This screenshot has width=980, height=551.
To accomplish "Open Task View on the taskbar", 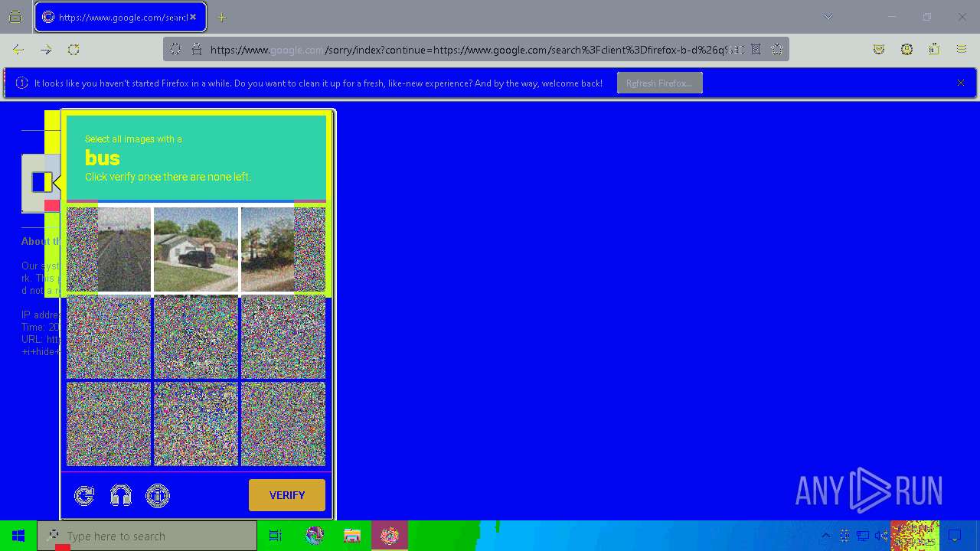I will point(276,536).
